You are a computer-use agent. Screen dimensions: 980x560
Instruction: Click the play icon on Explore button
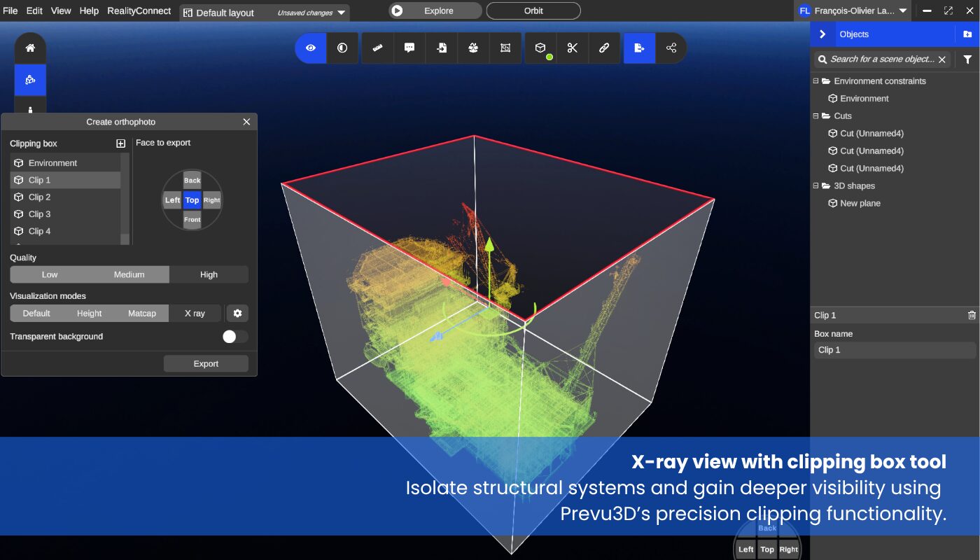coord(397,10)
